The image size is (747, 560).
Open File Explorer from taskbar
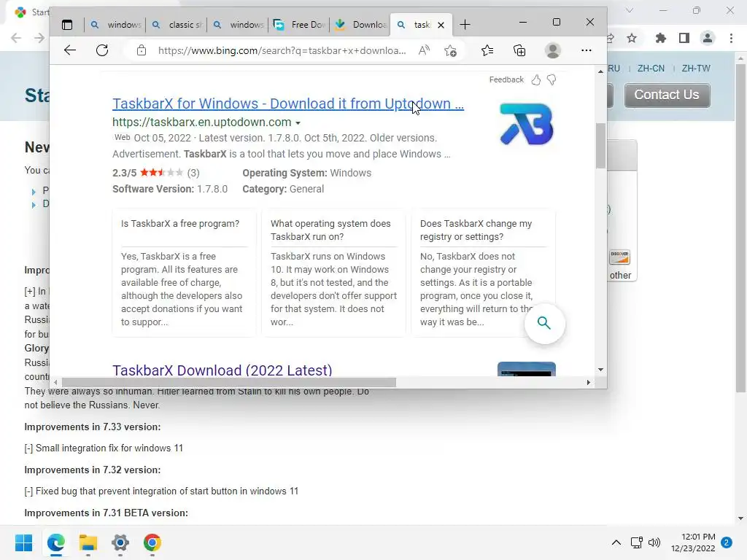[88, 542]
